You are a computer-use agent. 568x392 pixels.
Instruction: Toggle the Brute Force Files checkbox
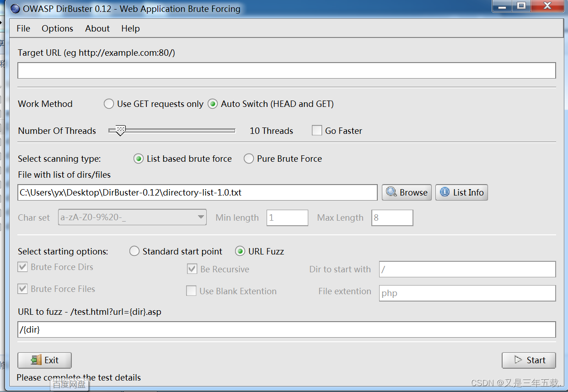[22, 289]
